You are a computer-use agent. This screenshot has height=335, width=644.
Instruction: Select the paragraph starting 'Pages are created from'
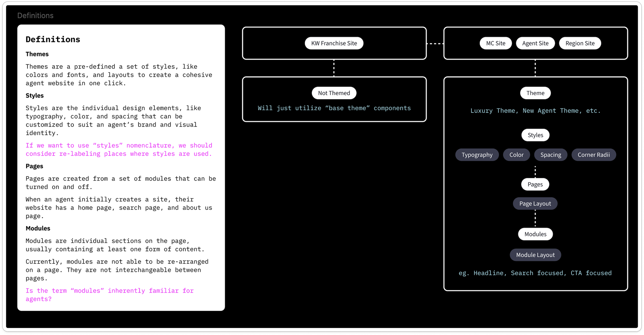point(121,183)
